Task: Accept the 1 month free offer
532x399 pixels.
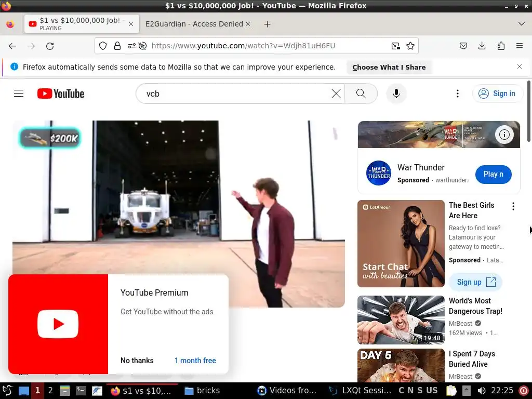Action: tap(195, 361)
